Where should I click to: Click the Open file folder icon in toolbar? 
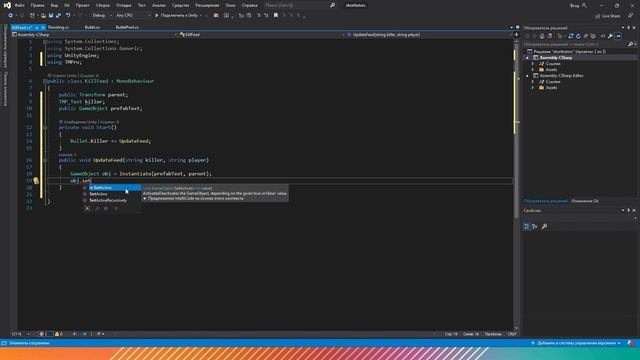tap(43, 16)
